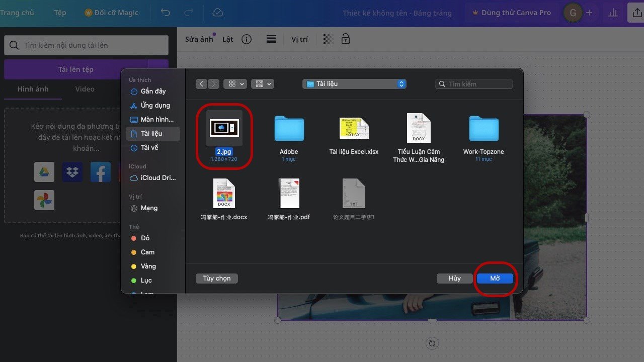Switch to the Video tab

[85, 89]
